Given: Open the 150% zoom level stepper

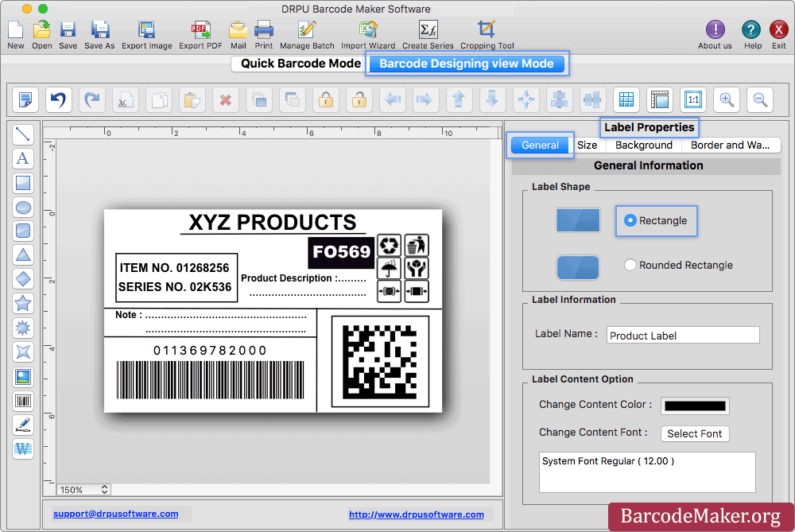Looking at the screenshot, I should pyautogui.click(x=104, y=489).
